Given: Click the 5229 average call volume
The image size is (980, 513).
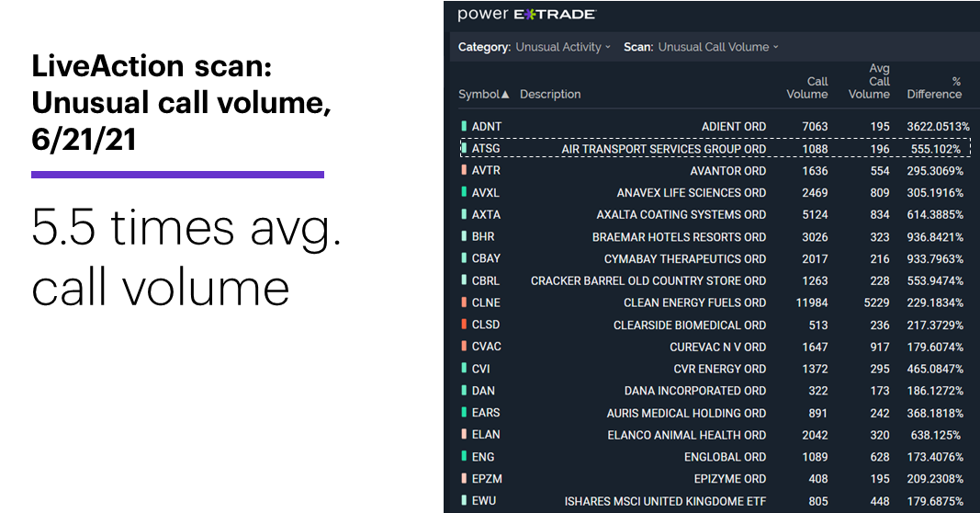Looking at the screenshot, I should pyautogui.click(x=876, y=302).
